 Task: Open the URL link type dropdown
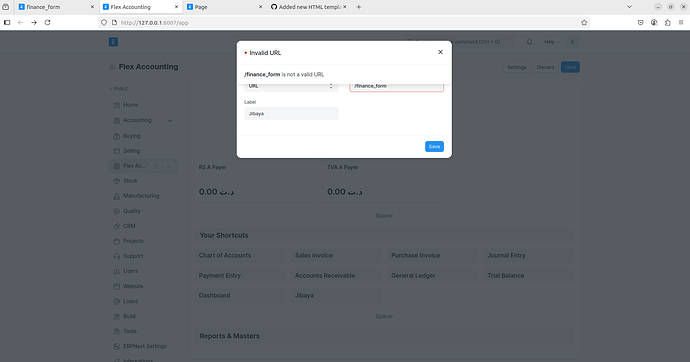tap(291, 87)
